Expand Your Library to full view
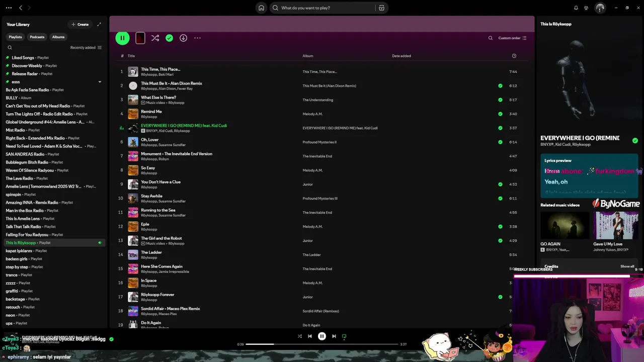The height and width of the screenshot is (362, 644). click(99, 24)
